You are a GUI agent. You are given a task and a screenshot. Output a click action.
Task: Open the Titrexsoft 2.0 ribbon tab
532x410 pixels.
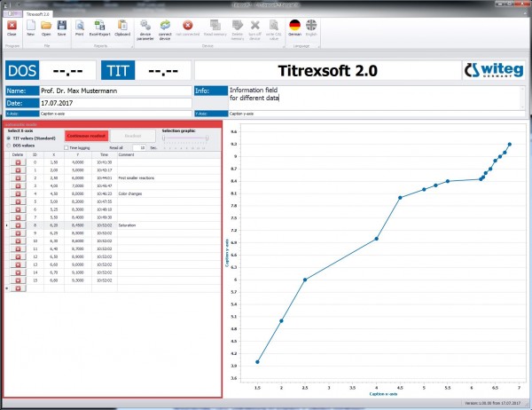(x=37, y=14)
